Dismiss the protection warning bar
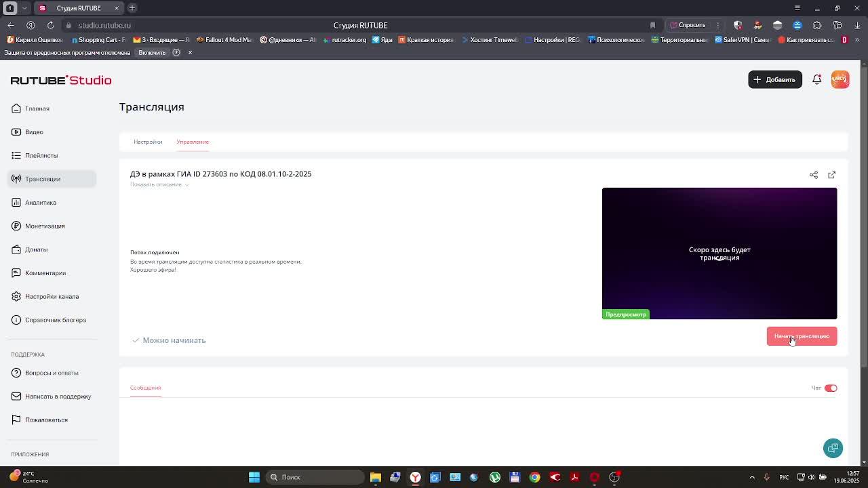Screen dimensions: 868x488 click(190, 53)
